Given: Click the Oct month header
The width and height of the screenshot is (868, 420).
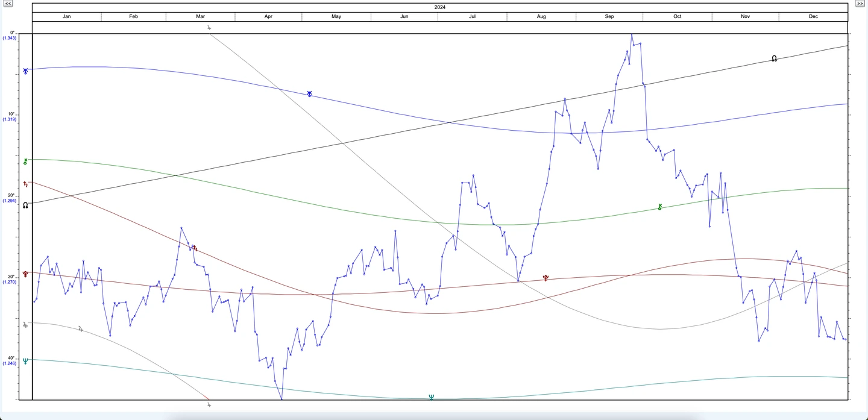Looking at the screenshot, I should [678, 16].
